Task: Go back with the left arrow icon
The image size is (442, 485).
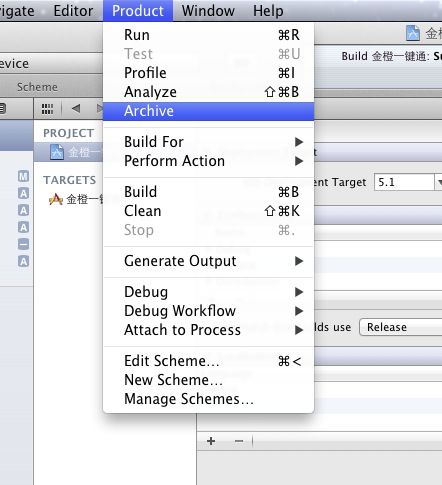Action: [x=76, y=108]
